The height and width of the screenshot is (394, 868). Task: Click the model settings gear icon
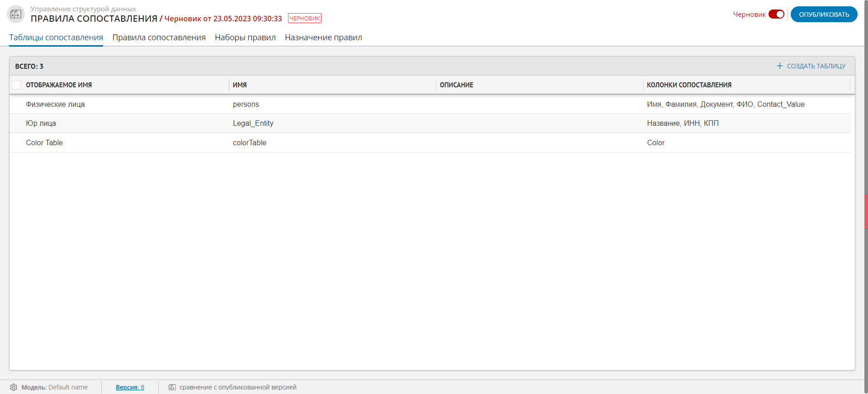pos(14,387)
